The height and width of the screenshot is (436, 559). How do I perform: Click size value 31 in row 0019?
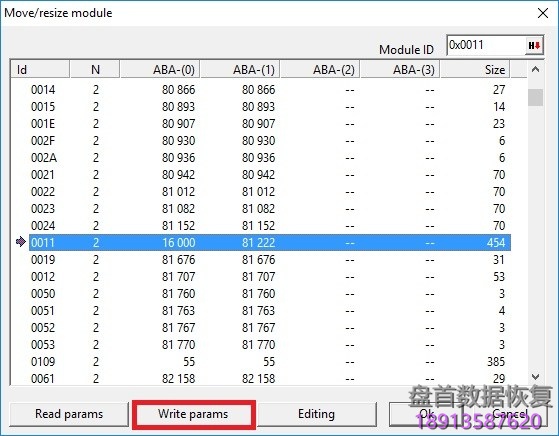click(499, 260)
